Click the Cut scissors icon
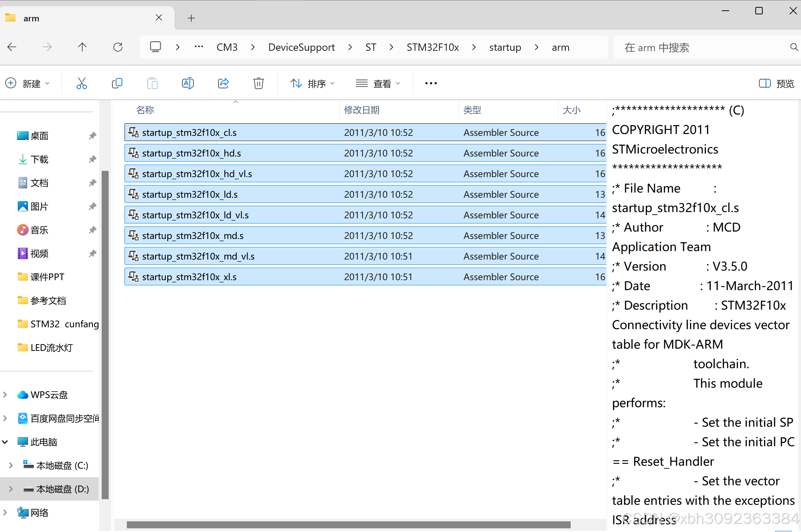This screenshot has height=532, width=801. point(81,84)
